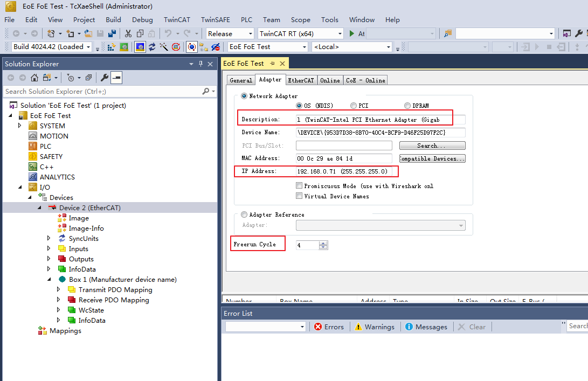Screen dimensions: 588x381
Task: Select the PLC tree item
Action: pos(45,146)
